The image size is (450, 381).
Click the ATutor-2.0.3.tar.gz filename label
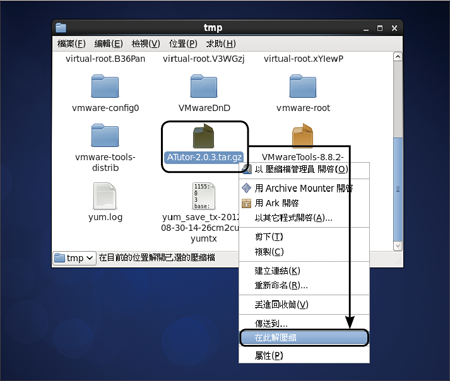204,157
